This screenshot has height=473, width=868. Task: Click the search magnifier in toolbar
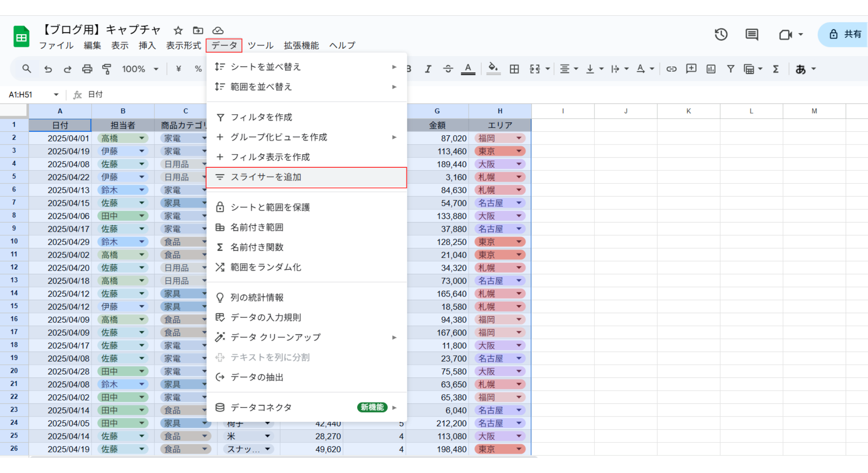point(27,69)
